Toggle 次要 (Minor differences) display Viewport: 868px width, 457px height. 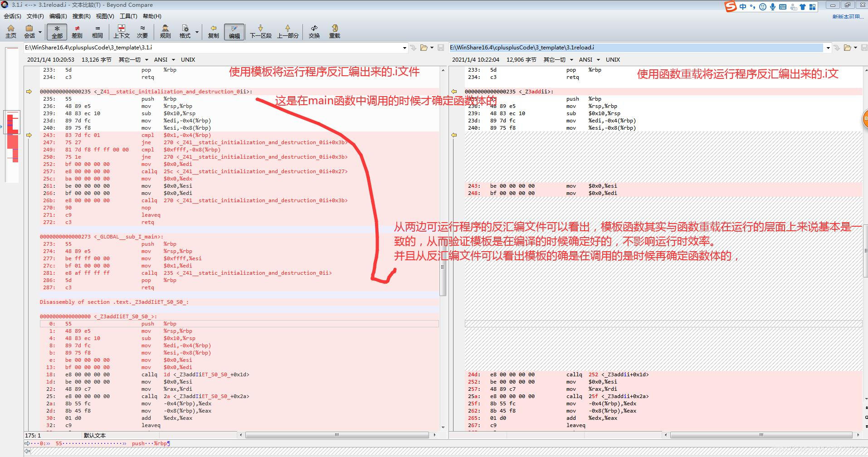[142, 32]
